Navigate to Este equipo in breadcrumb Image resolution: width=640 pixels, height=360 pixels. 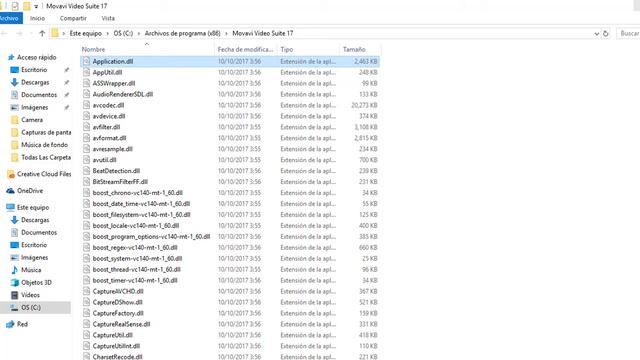(85, 33)
